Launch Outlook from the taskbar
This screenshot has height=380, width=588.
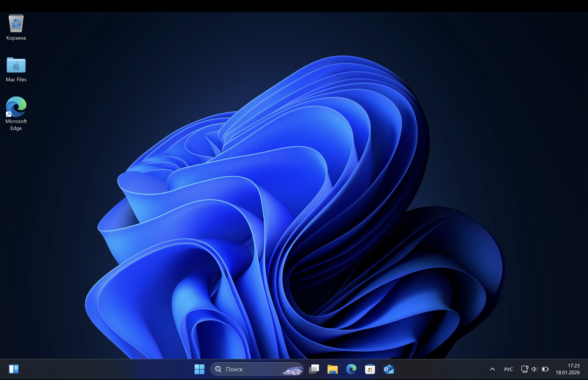tap(389, 369)
